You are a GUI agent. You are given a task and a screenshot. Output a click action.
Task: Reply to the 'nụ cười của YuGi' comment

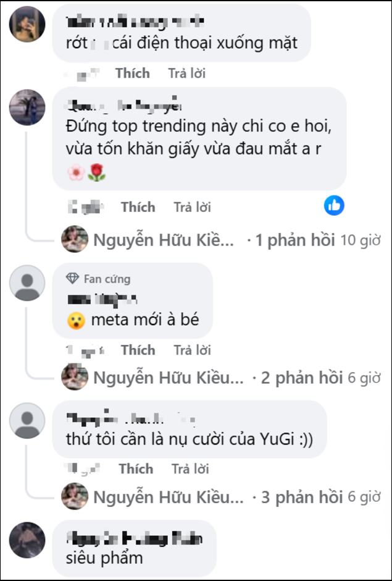pyautogui.click(x=190, y=469)
